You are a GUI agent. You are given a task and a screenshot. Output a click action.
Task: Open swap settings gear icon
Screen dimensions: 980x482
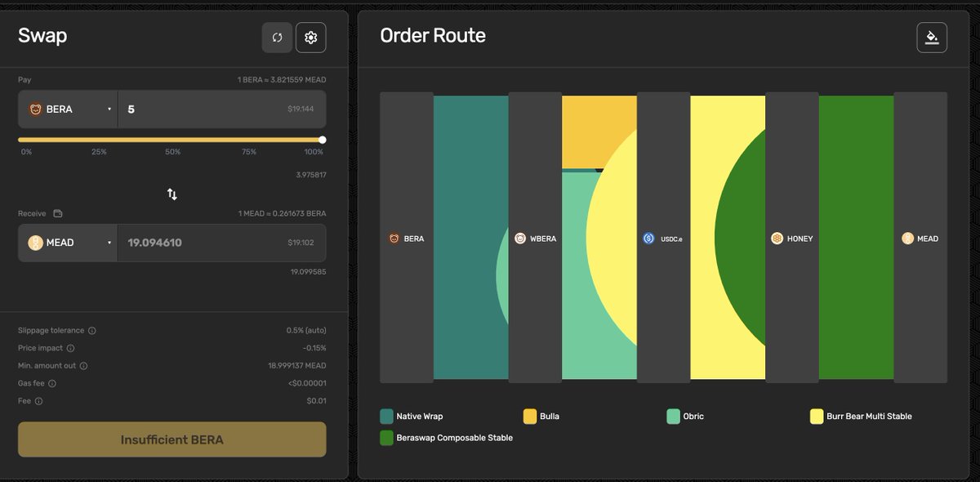point(310,38)
